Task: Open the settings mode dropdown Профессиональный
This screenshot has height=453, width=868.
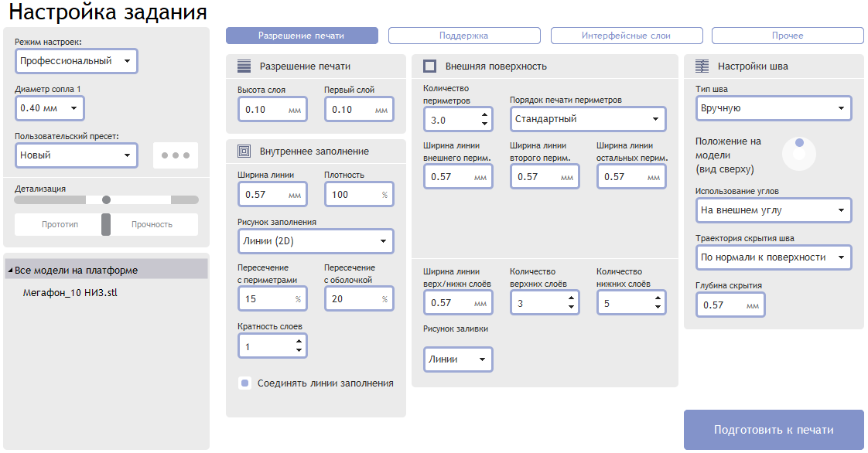Action: click(77, 61)
